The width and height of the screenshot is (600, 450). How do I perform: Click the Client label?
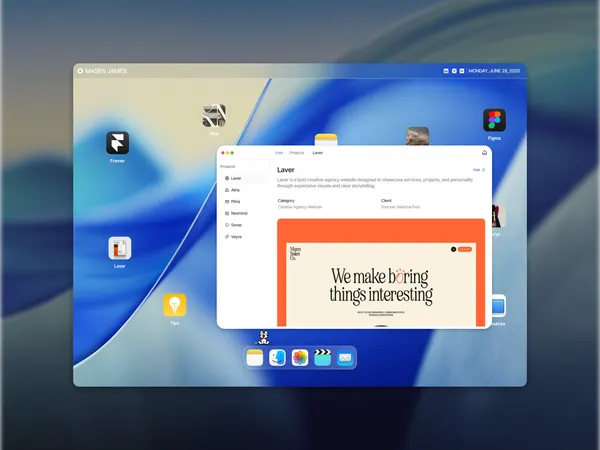point(386,201)
